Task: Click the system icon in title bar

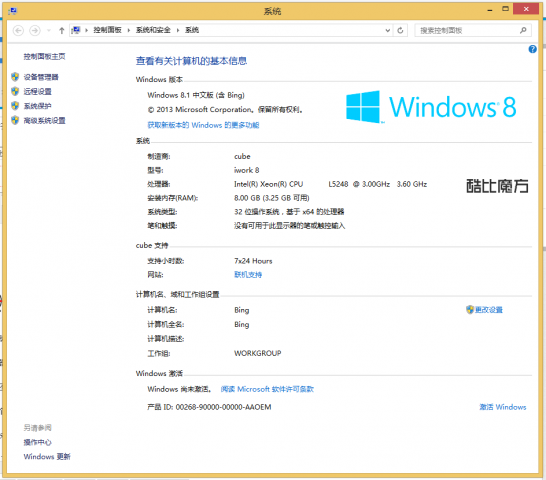Action: [13, 11]
